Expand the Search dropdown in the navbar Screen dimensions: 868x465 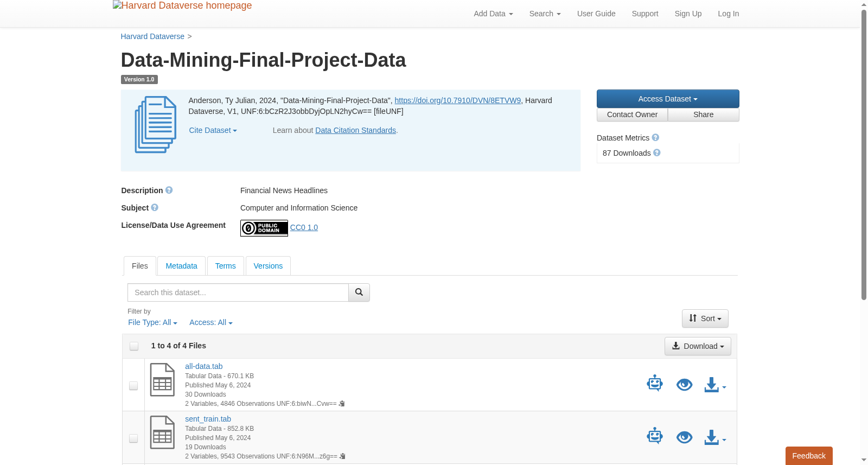[545, 14]
